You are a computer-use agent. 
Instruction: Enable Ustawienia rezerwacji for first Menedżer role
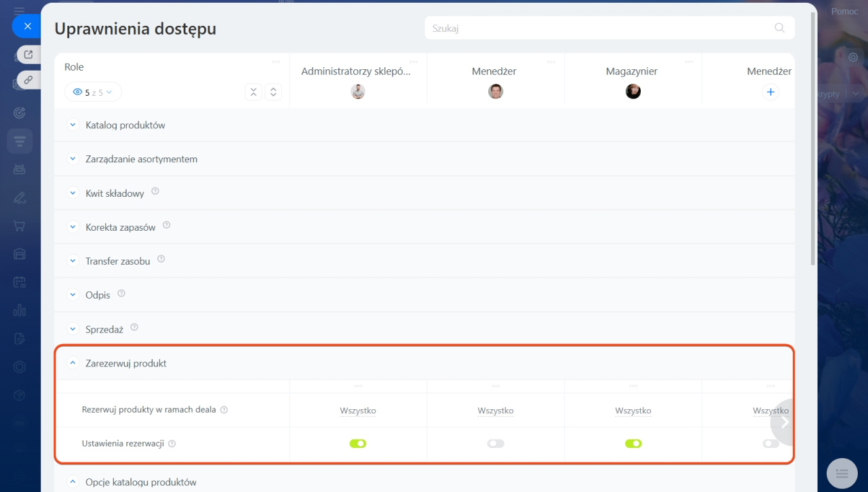(496, 444)
